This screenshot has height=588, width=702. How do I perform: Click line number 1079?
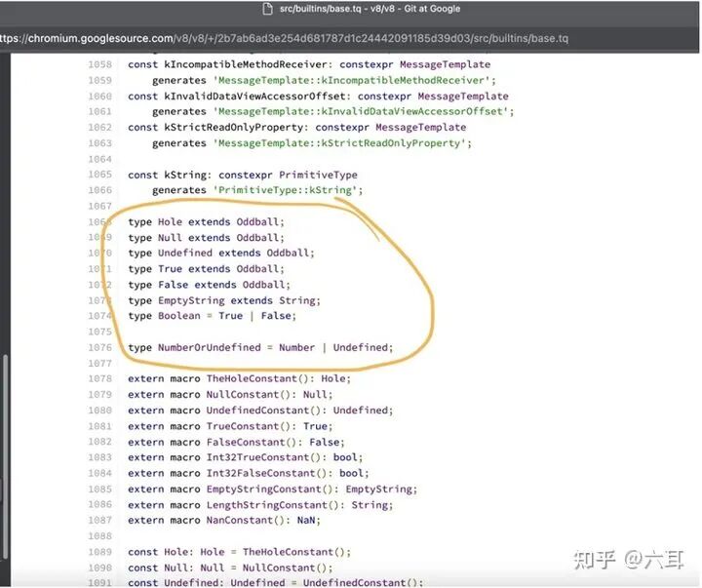pyautogui.click(x=99, y=395)
